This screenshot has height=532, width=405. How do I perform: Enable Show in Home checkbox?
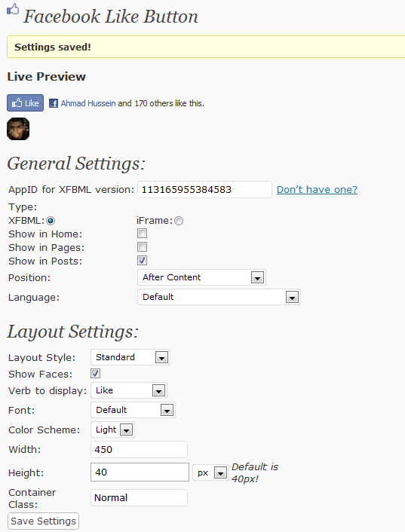click(x=143, y=234)
